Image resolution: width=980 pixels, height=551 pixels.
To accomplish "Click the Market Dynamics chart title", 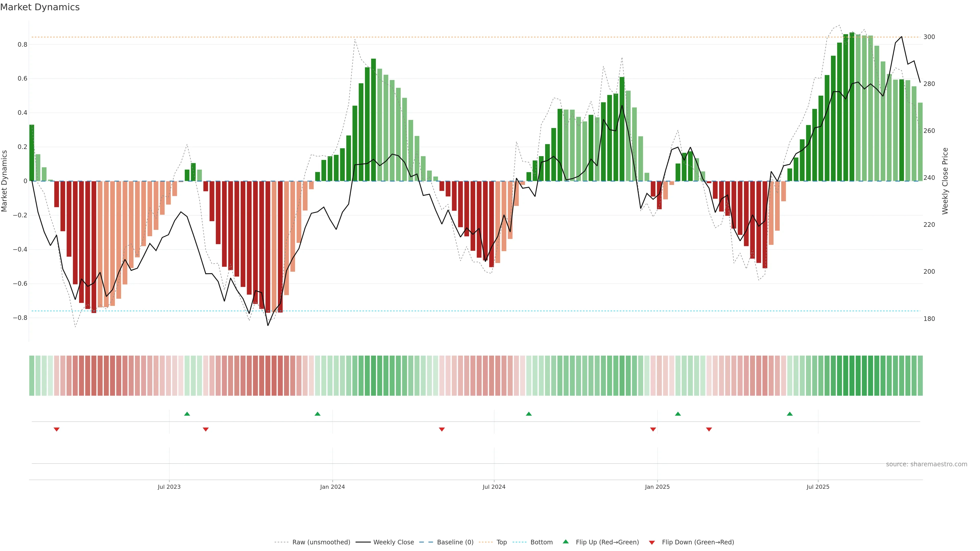I will [40, 7].
